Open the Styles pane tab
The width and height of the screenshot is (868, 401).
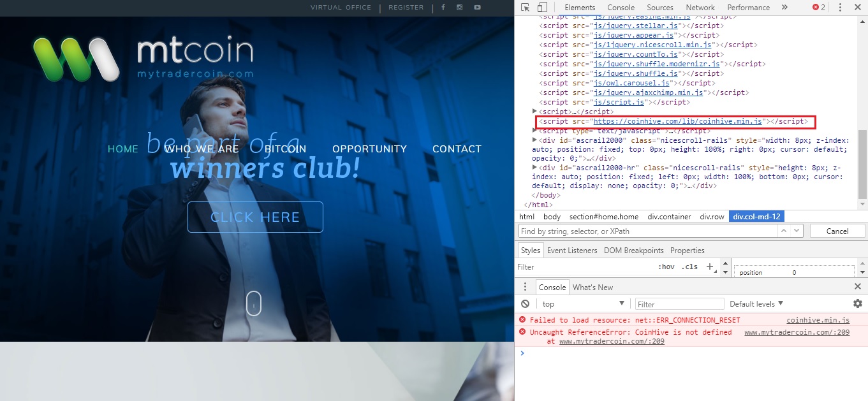pos(529,251)
